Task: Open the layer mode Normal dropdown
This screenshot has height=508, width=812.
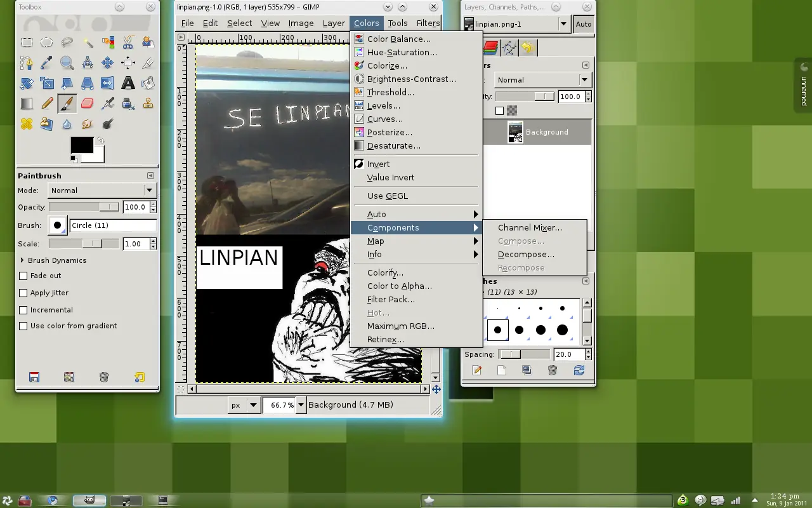Action: point(543,79)
